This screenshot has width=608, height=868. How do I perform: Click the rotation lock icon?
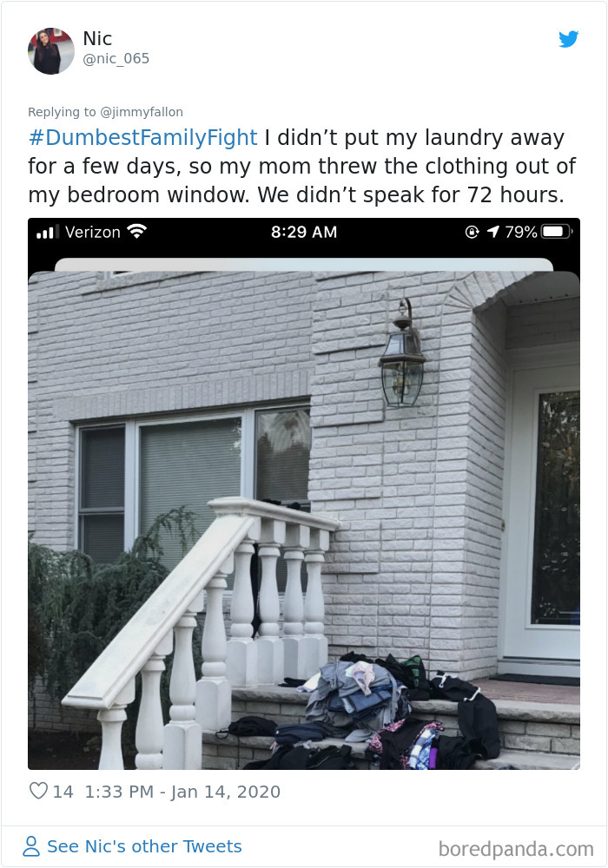click(x=472, y=232)
